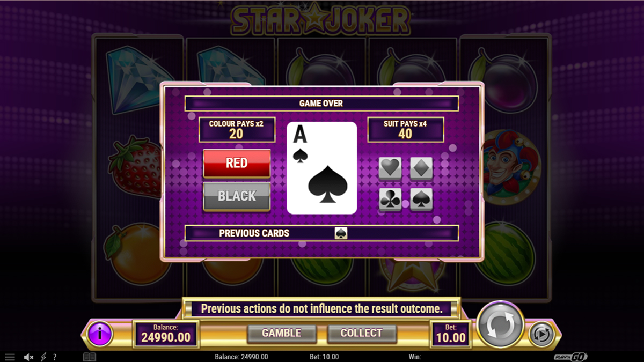Open the paytable book icon
Viewport: 644px width, 362px height.
pos(90,357)
